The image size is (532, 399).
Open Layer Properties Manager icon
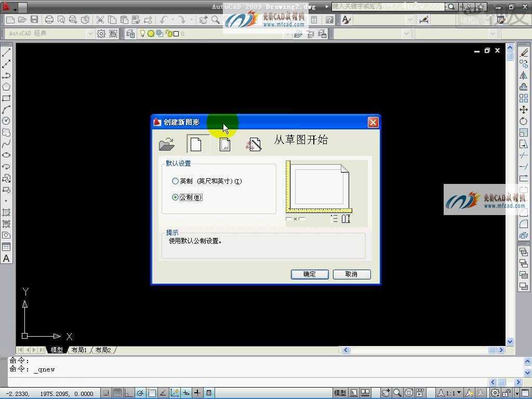(x=130, y=34)
